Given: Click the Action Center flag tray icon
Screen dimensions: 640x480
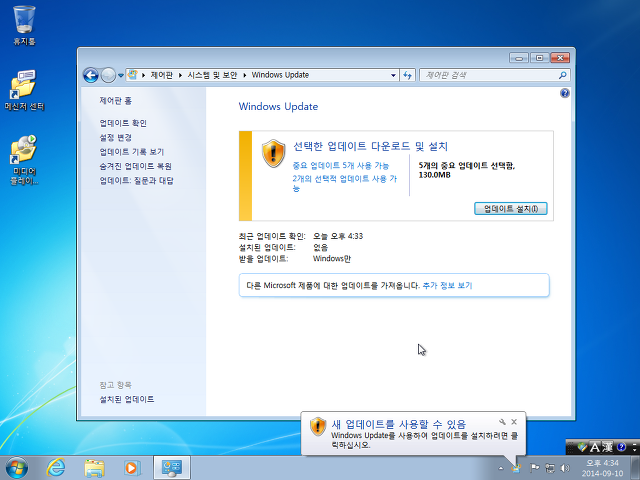Looking at the screenshot, I should (x=534, y=468).
